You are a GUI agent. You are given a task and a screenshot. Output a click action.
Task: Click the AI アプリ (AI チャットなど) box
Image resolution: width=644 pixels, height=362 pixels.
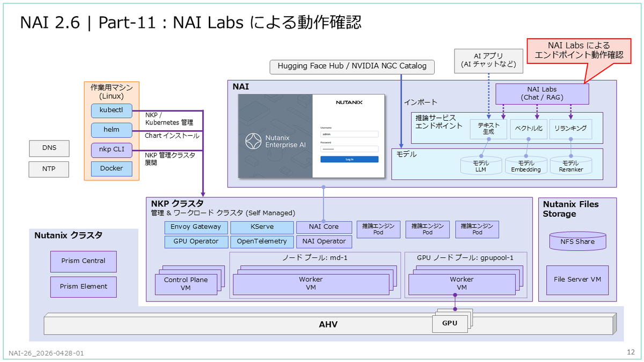click(488, 61)
